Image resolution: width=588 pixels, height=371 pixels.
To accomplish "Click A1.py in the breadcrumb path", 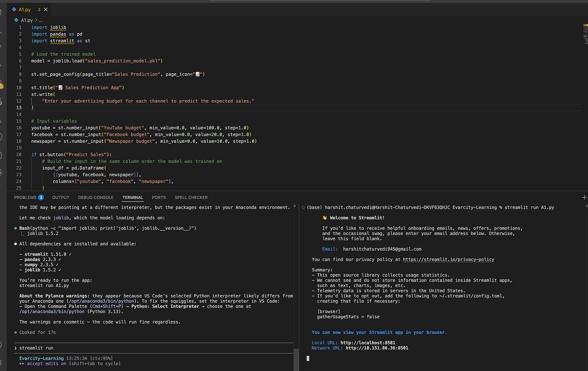I will (27, 20).
